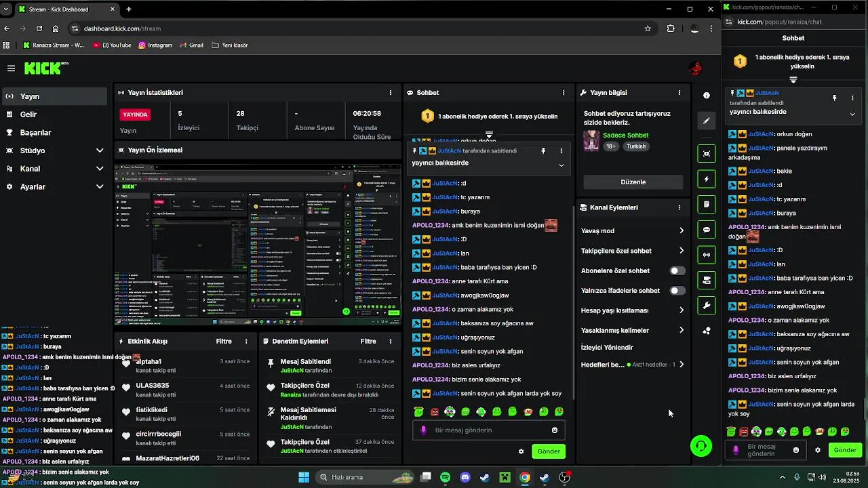Click the pencil edit icon in tool strip
The height and width of the screenshot is (488, 868).
click(x=707, y=121)
